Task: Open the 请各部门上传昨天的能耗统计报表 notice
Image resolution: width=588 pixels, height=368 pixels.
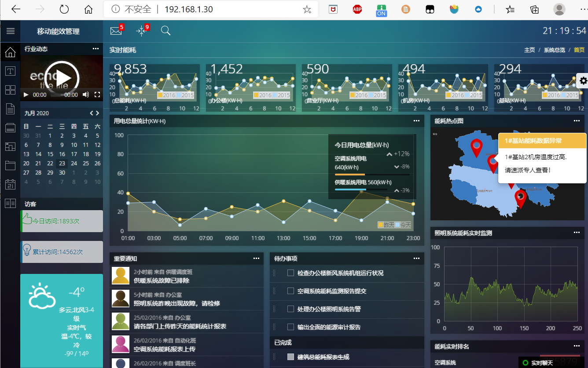Action: (180, 326)
